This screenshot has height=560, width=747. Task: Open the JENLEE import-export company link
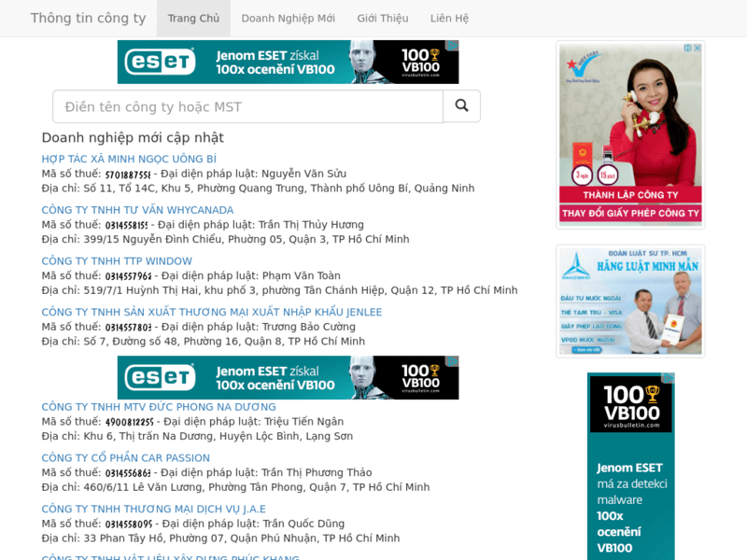point(212,312)
